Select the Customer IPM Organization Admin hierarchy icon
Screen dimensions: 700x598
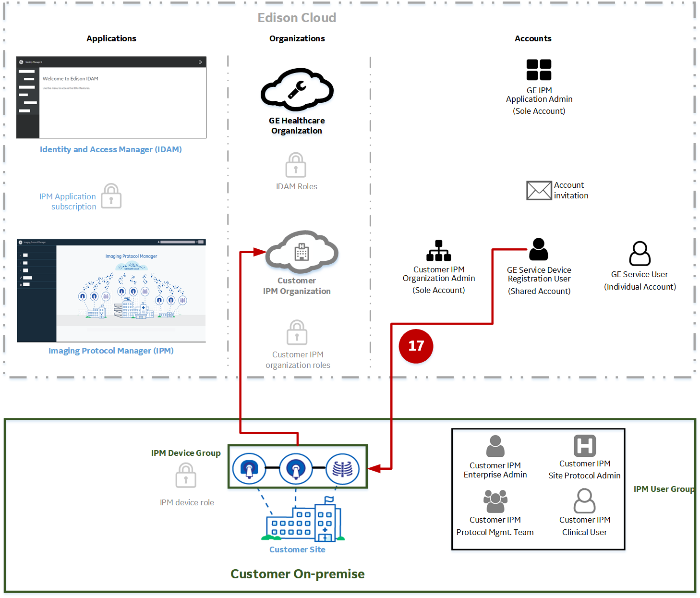pos(438,251)
